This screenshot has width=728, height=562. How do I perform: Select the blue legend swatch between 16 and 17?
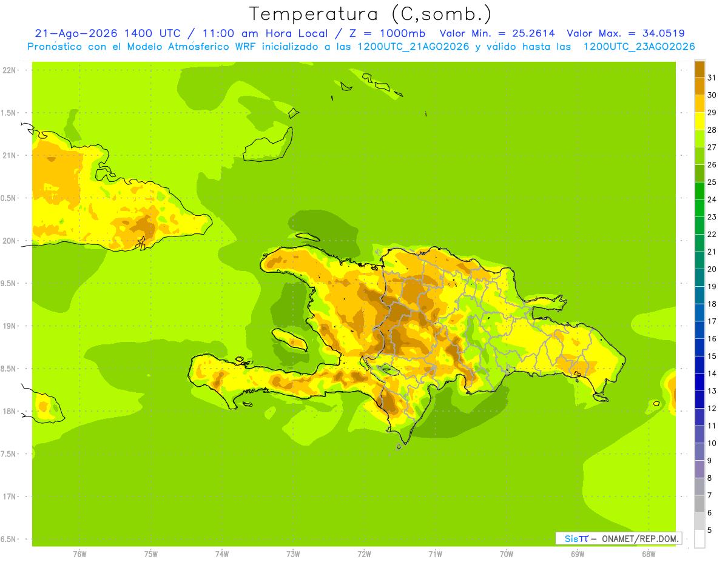click(x=699, y=330)
